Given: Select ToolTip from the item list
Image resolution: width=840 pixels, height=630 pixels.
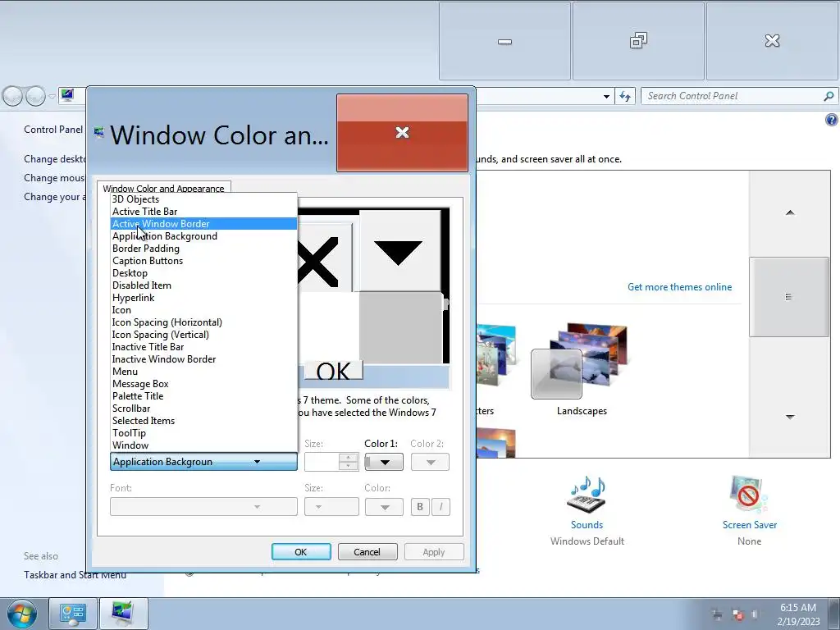Looking at the screenshot, I should [203, 433].
